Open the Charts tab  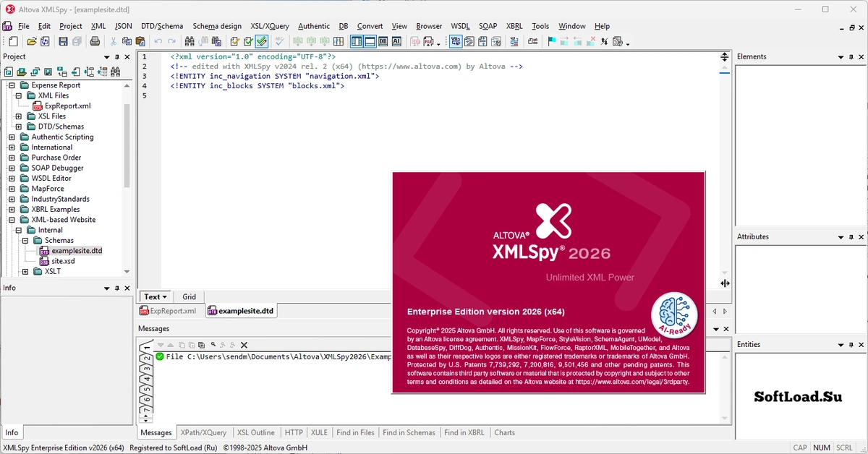click(x=504, y=432)
